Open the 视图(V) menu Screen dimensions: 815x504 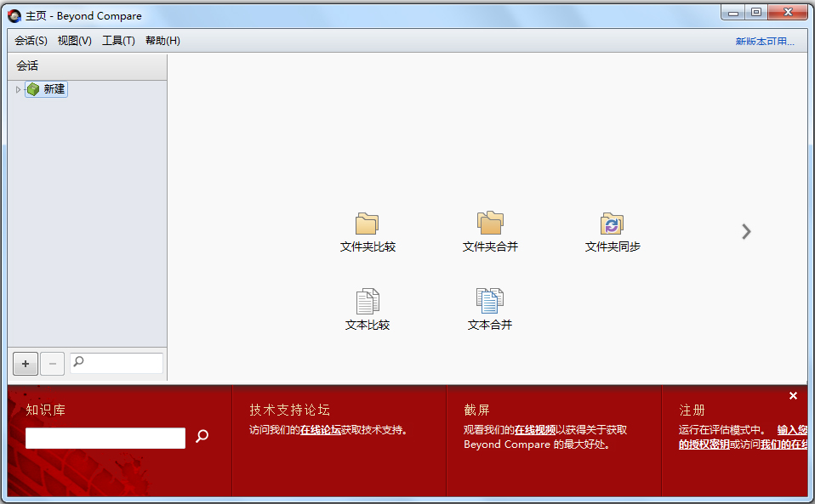point(73,40)
